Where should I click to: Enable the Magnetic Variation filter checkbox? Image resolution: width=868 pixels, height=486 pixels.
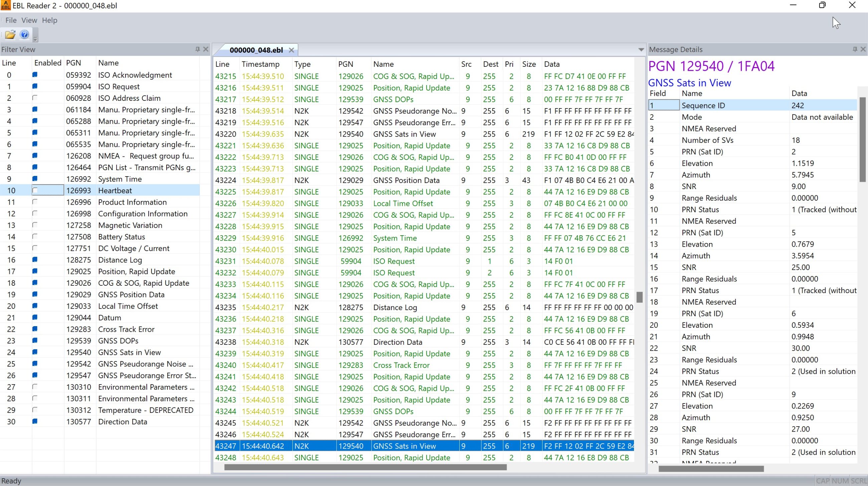[35, 225]
